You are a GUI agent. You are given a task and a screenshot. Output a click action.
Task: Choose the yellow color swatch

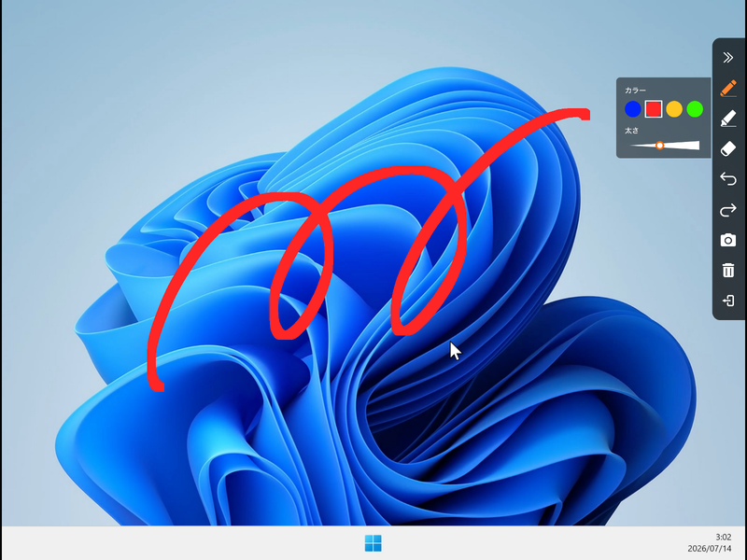tap(674, 109)
